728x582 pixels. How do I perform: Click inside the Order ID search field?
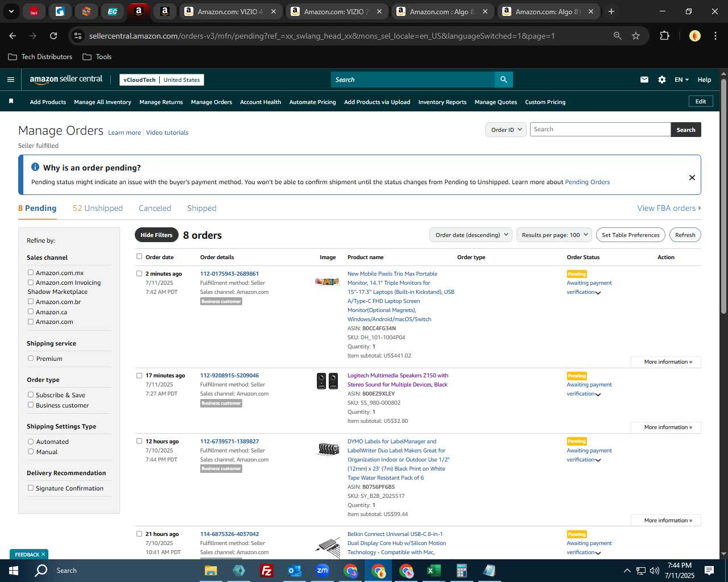[601, 130]
